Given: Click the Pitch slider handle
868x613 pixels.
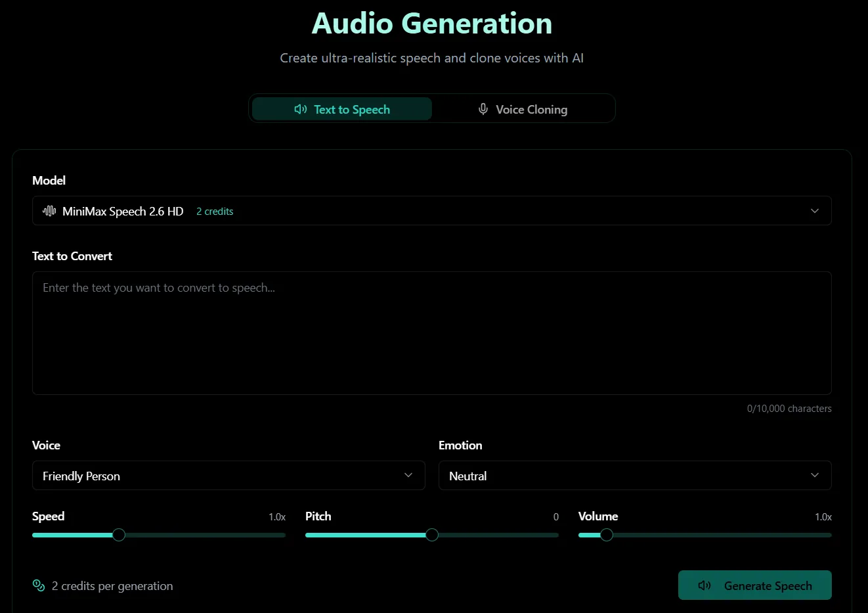Looking at the screenshot, I should 432,535.
